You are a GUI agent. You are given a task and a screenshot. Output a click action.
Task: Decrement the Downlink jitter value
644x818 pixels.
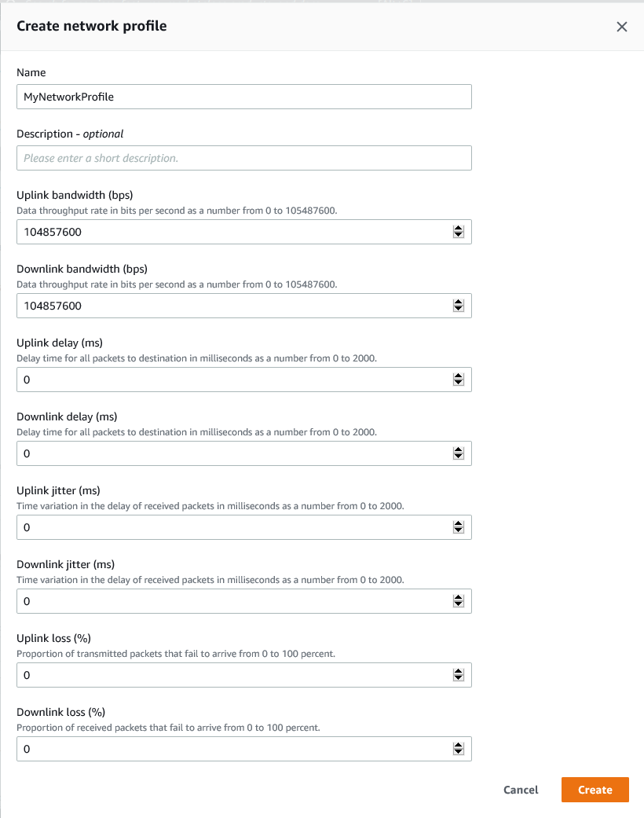(459, 603)
